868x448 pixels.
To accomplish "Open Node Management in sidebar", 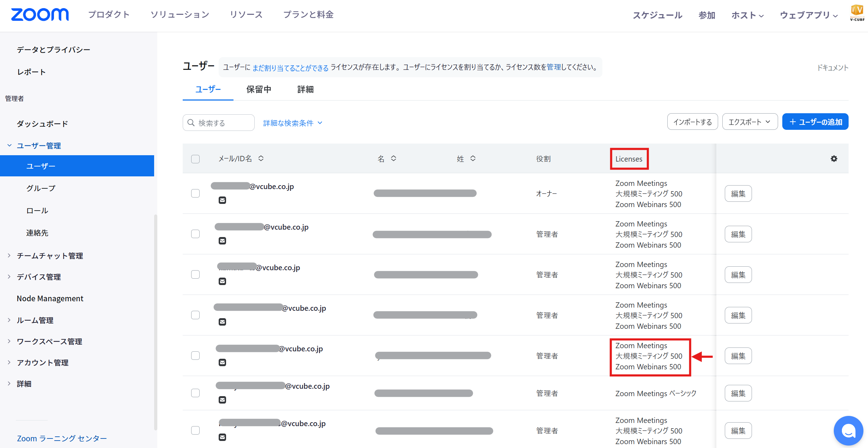I will (x=50, y=298).
